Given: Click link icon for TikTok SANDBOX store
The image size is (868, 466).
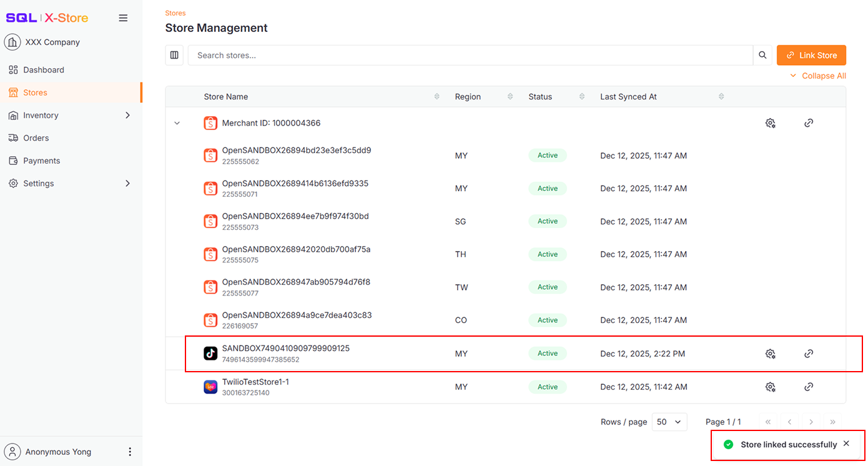Looking at the screenshot, I should click(809, 354).
